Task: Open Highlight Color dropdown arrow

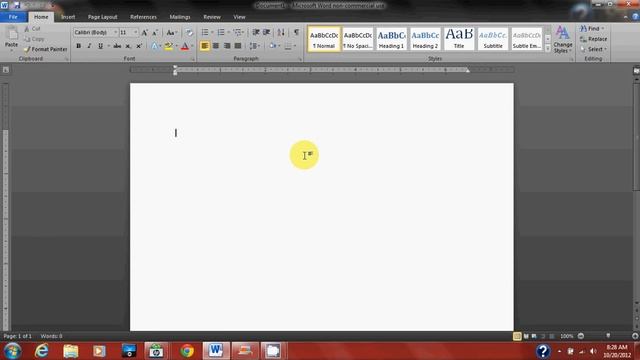Action: coord(176,46)
